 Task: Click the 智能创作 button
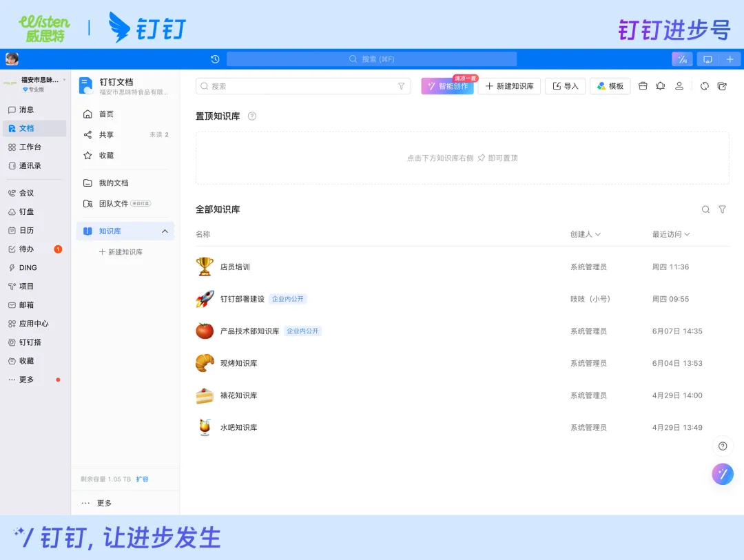point(448,86)
